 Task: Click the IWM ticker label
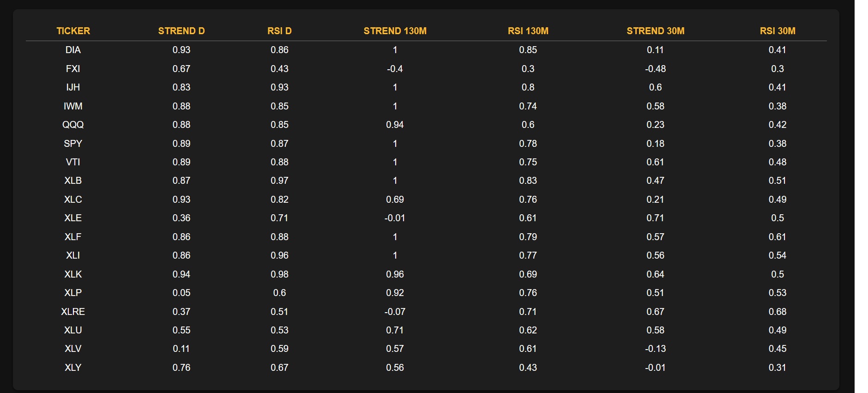pyautogui.click(x=73, y=106)
